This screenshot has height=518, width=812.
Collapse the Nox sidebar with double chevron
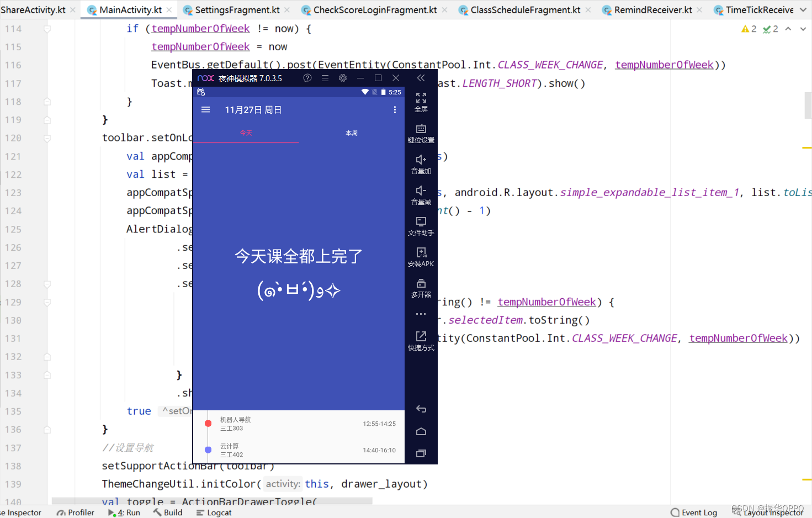[x=421, y=78]
